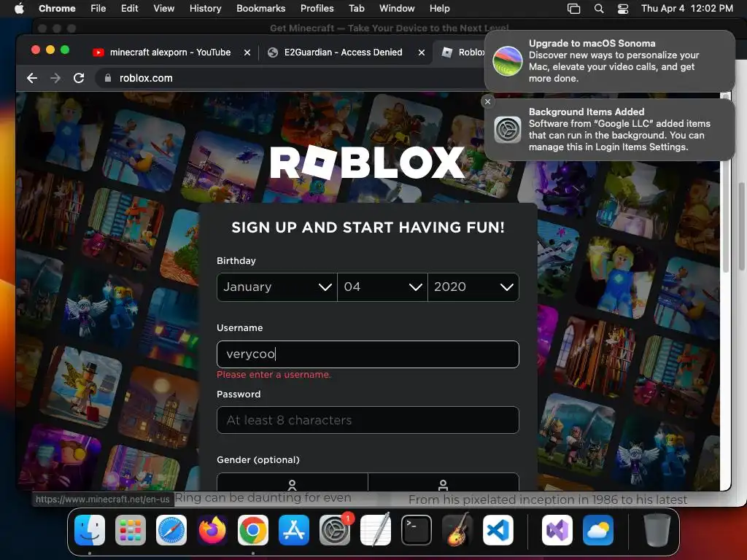Open TextEdit from the dock

(x=376, y=530)
